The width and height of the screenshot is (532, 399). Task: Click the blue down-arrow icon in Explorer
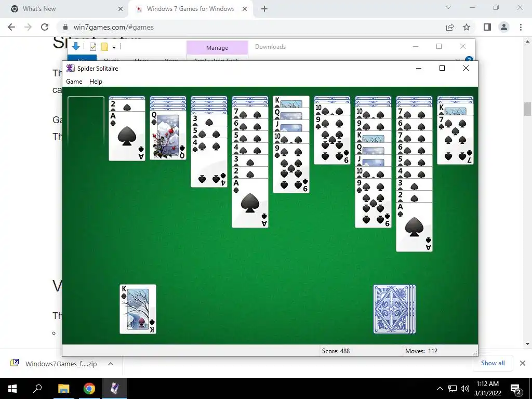(76, 46)
